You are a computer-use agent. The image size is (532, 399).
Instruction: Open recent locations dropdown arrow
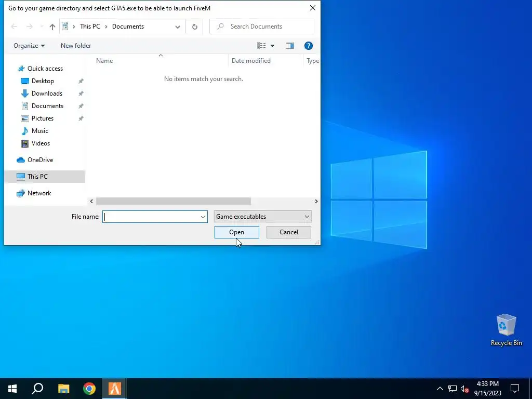[42, 26]
